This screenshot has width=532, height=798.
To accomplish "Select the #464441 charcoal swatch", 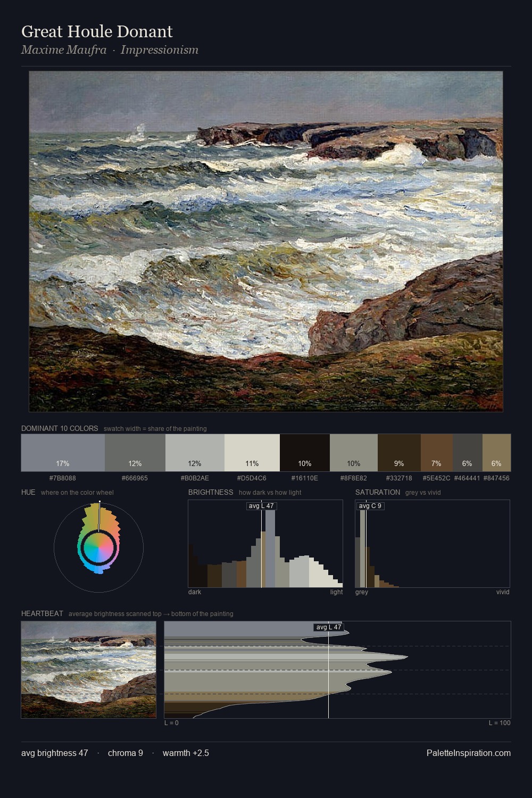I will 468,453.
